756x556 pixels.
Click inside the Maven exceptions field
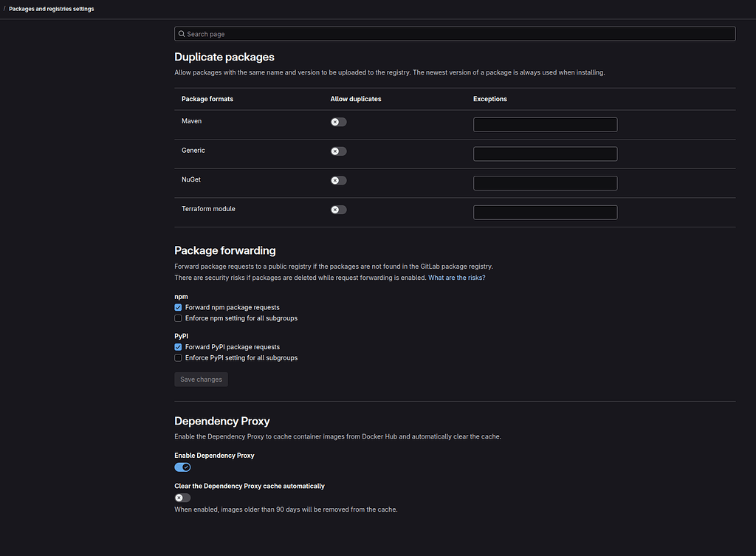click(x=545, y=124)
